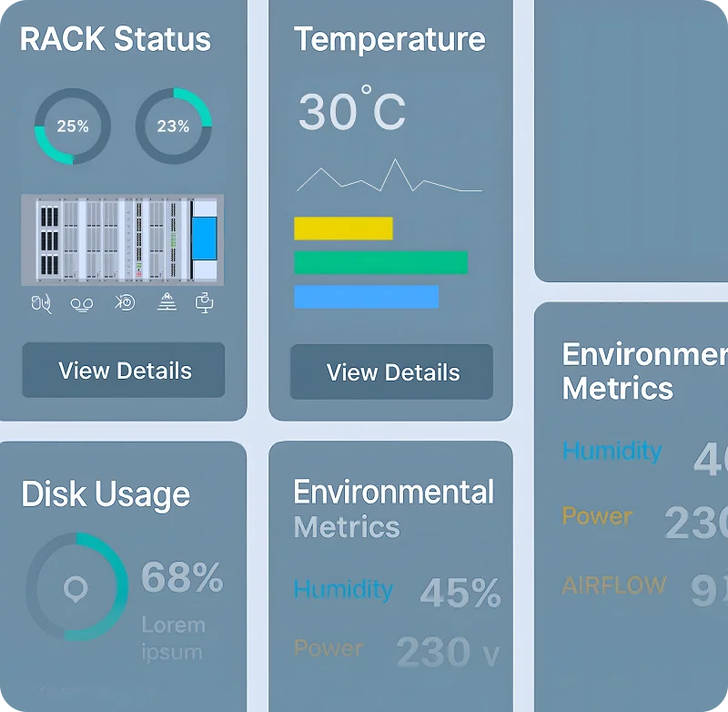
Task: Click the stacked layers icon under the rack
Action: pyautogui.click(x=167, y=303)
